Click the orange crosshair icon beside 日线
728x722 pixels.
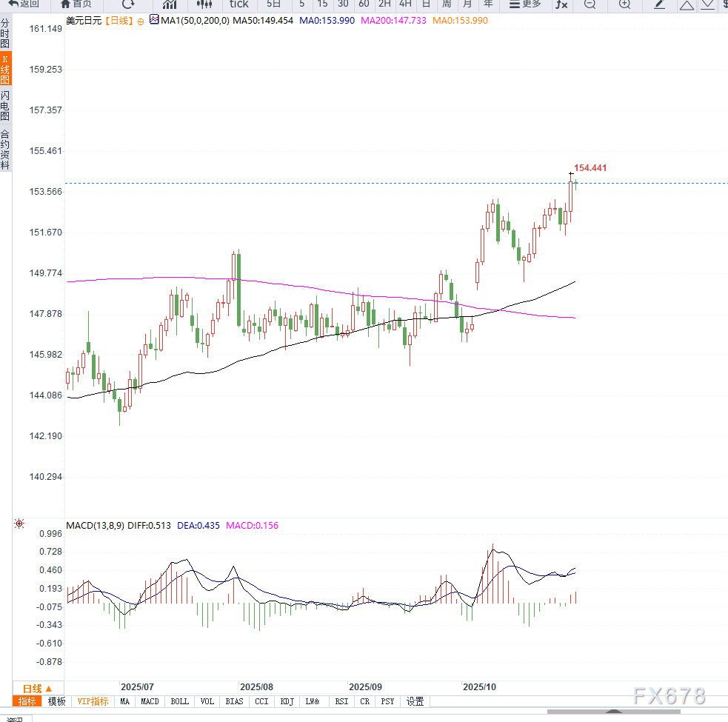pos(140,21)
